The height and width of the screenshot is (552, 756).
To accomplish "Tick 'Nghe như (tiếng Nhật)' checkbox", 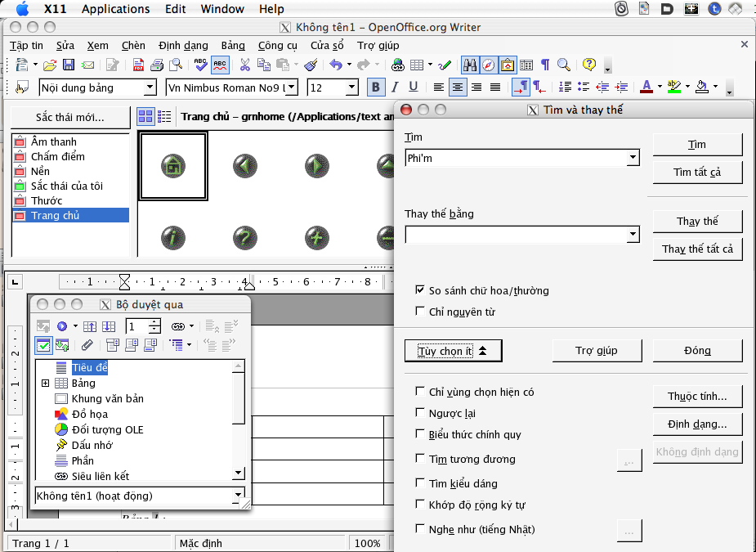I will [420, 529].
